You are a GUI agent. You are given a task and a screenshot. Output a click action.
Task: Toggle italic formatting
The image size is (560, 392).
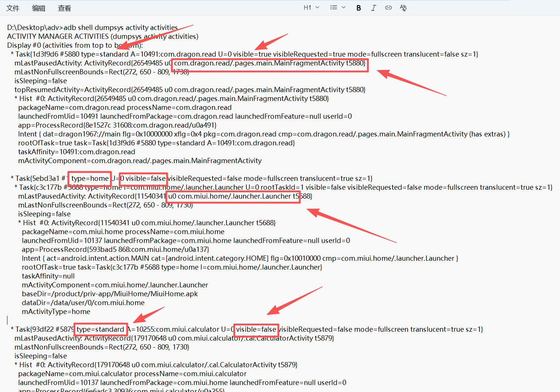(373, 8)
